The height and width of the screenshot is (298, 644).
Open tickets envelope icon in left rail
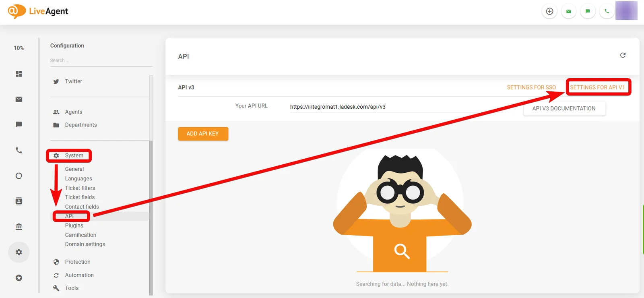19,99
